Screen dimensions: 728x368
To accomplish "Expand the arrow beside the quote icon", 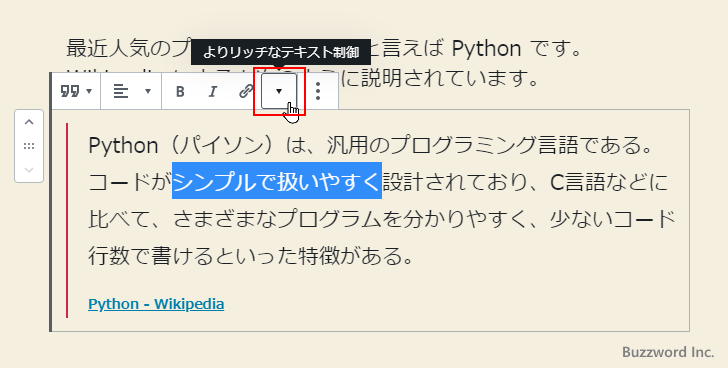I will click(x=89, y=91).
